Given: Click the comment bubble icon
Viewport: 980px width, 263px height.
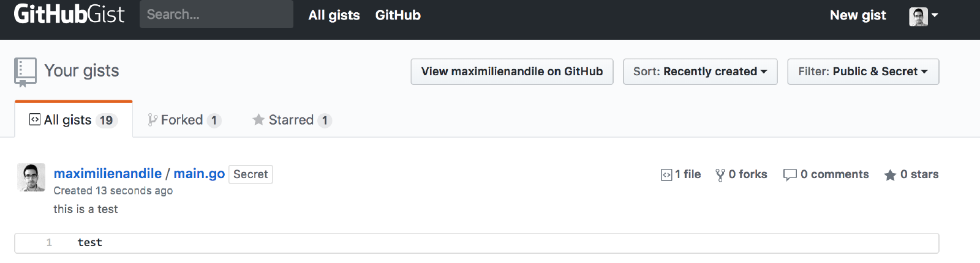Looking at the screenshot, I should [x=790, y=175].
